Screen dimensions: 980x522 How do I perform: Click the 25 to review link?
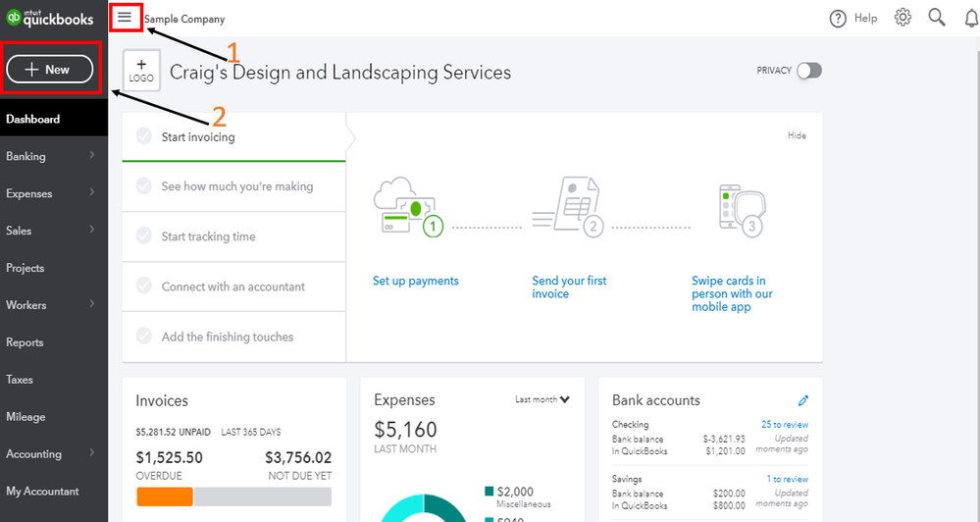[x=785, y=425]
